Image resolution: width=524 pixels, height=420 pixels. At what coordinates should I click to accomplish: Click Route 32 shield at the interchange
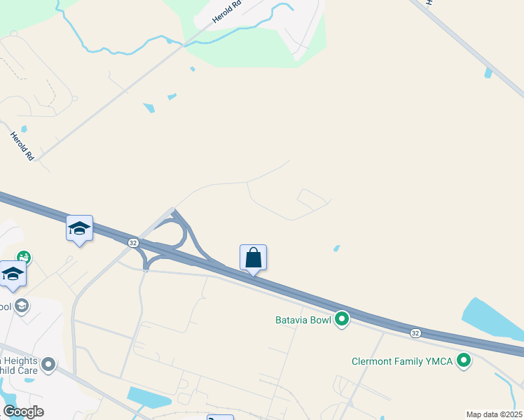point(133,243)
